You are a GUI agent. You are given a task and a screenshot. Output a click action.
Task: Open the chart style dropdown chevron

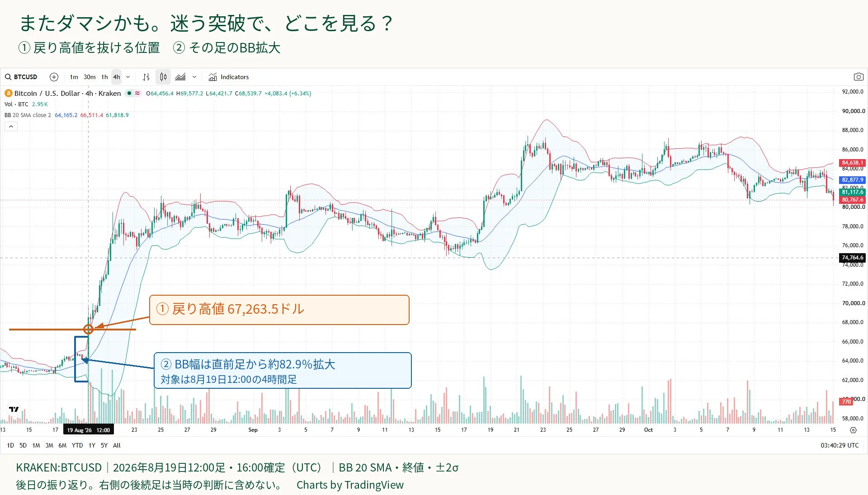(x=194, y=77)
